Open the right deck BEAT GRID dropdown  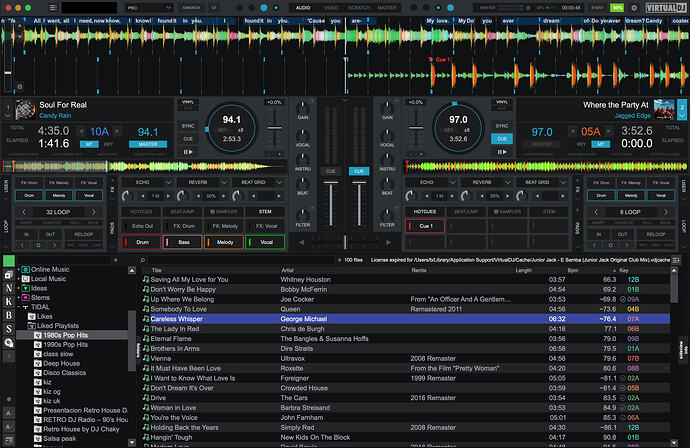[x=563, y=182]
